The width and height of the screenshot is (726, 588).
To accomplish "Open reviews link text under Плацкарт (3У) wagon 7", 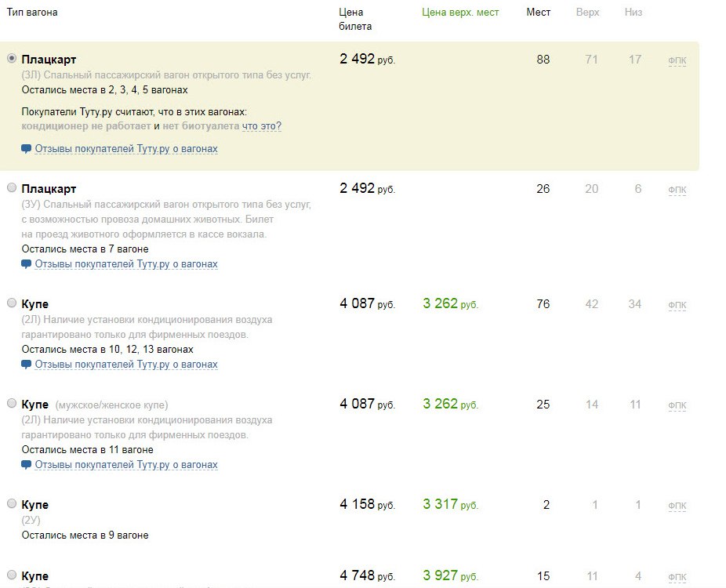I will click(x=126, y=264).
